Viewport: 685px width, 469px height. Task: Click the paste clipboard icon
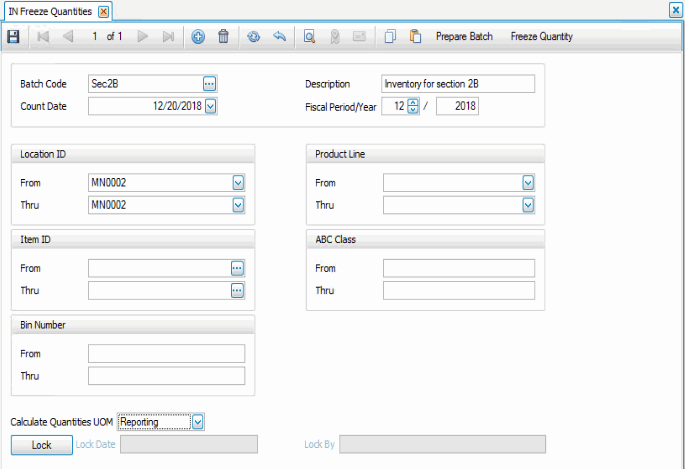point(415,37)
